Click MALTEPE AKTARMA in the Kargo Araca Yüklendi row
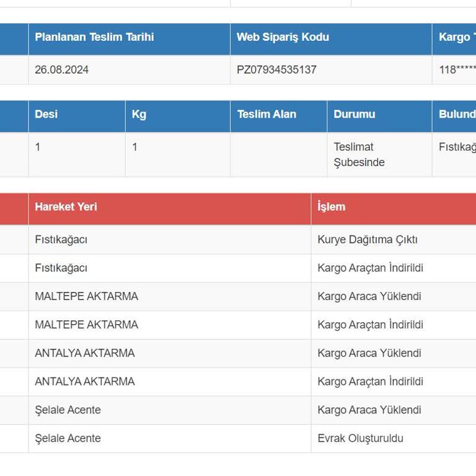This screenshot has height=476, width=476. pyautogui.click(x=87, y=297)
